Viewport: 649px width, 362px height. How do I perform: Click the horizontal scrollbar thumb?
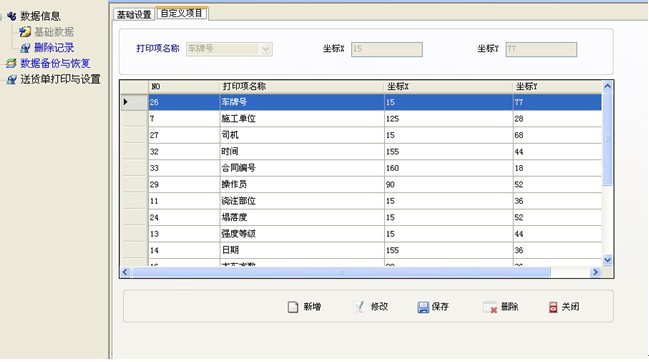[x=341, y=272]
